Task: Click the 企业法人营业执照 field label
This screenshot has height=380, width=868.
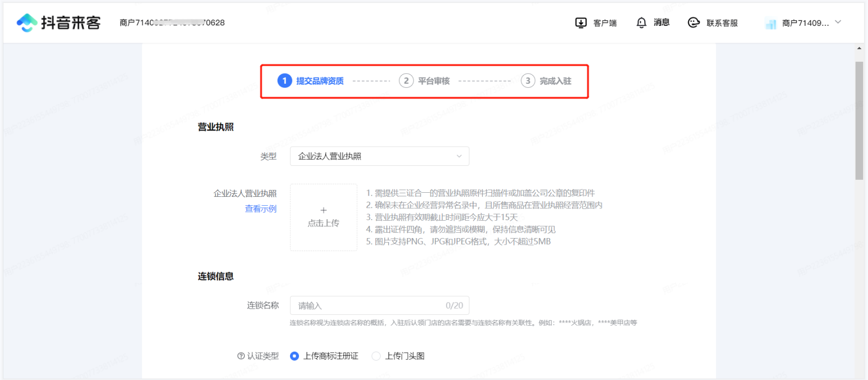Action: coord(245,193)
